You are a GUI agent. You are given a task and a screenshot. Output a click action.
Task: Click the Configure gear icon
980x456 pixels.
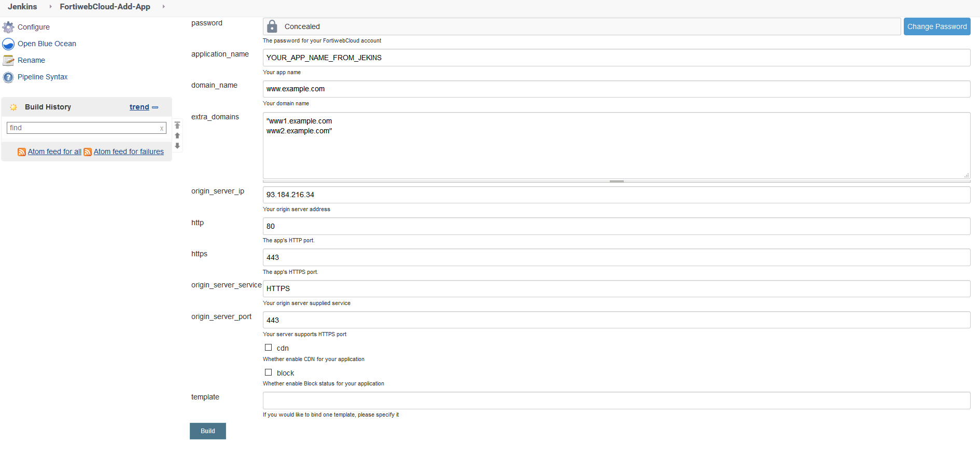(x=8, y=27)
